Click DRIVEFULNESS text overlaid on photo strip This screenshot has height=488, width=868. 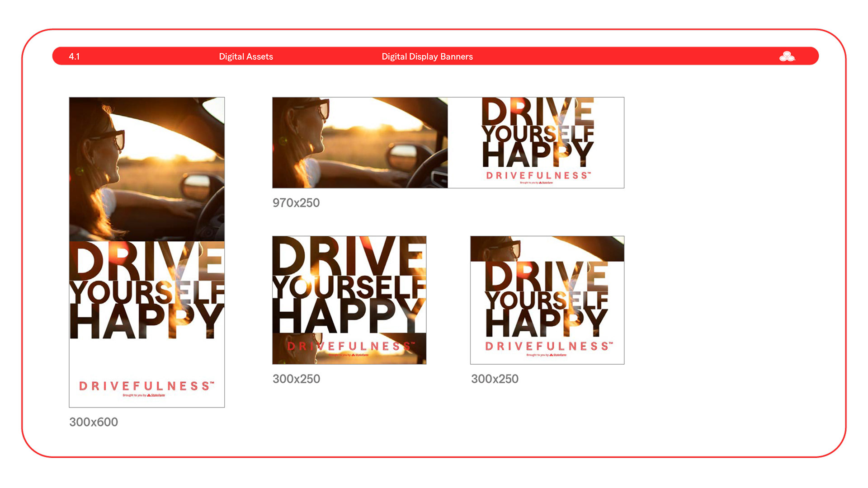click(x=350, y=346)
